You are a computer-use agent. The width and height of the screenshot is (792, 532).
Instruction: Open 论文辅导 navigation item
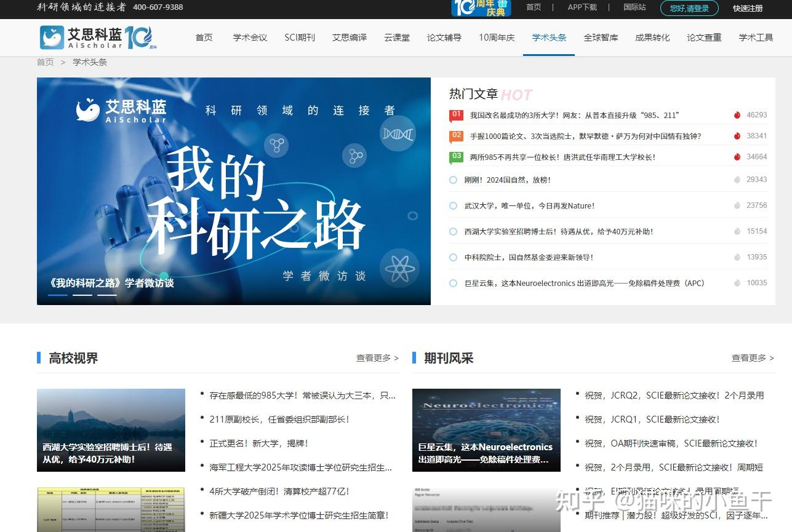(444, 38)
